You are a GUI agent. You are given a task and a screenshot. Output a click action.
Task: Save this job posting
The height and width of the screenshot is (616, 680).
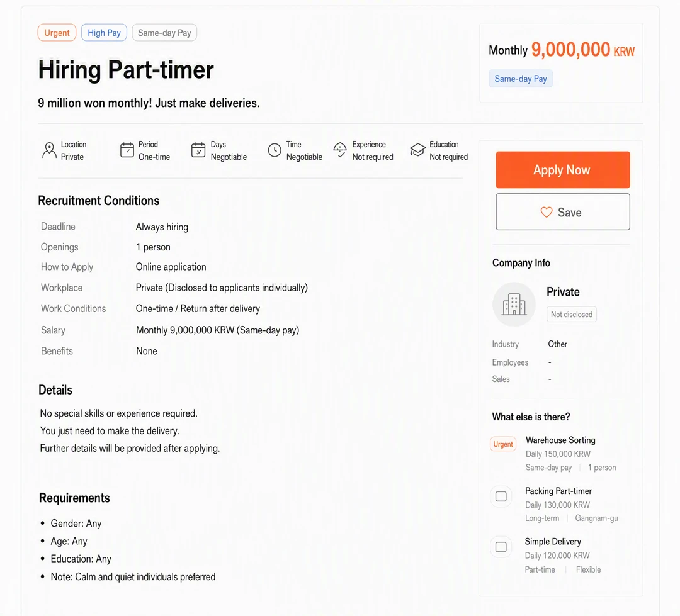tap(562, 212)
